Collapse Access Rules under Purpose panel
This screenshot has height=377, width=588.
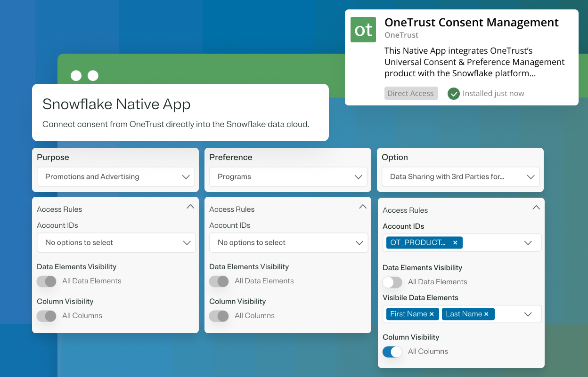pyautogui.click(x=190, y=206)
